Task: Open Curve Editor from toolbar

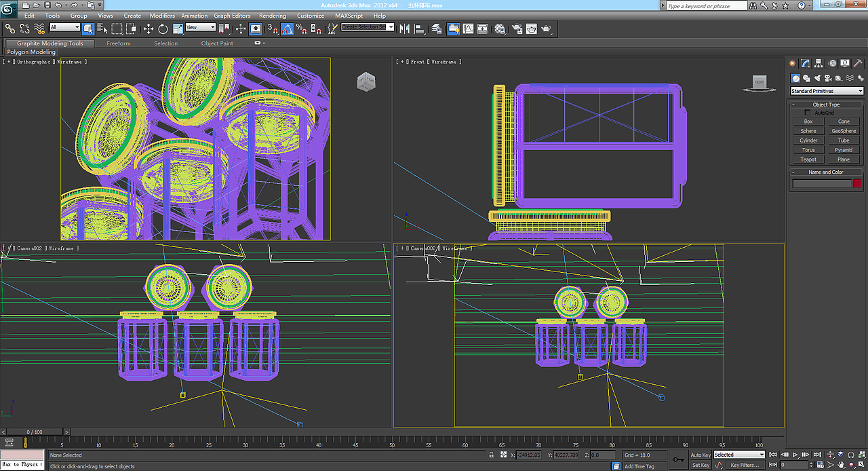Action: (468, 29)
